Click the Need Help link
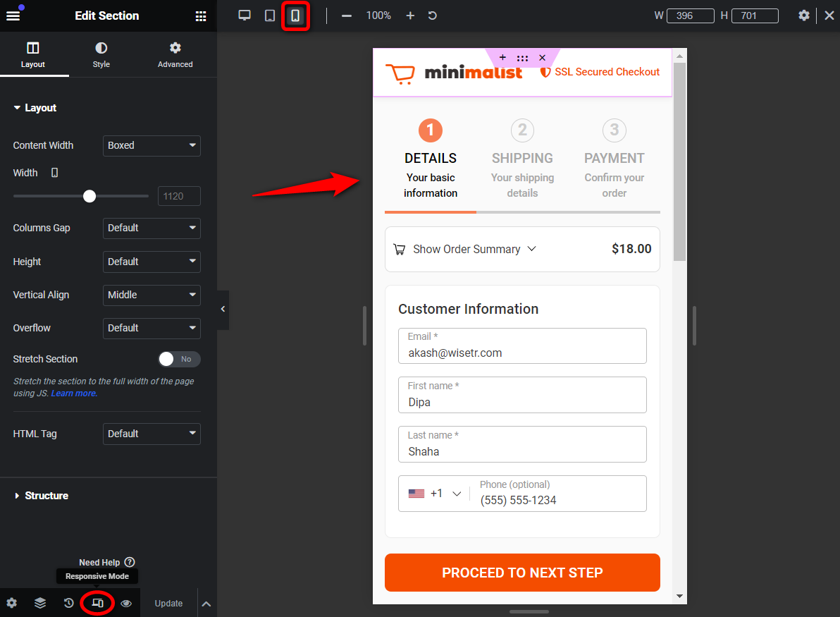 click(x=99, y=562)
